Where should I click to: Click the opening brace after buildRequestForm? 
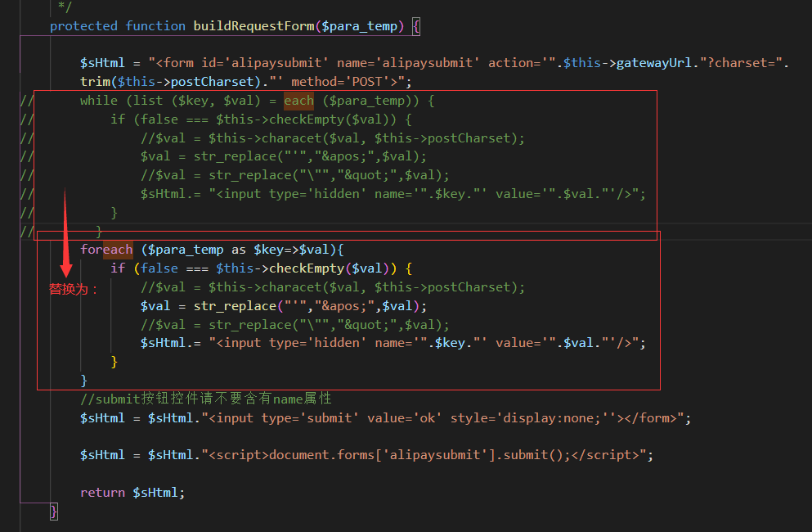tap(416, 26)
